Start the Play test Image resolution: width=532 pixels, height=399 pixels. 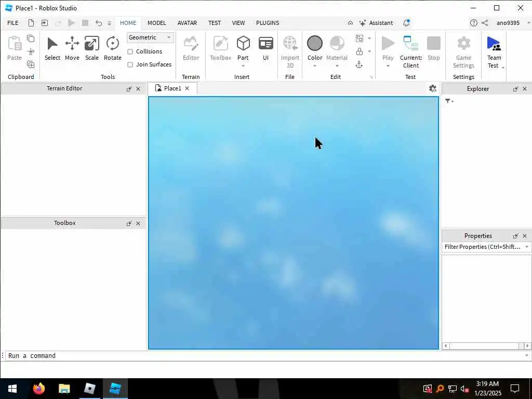tap(388, 44)
